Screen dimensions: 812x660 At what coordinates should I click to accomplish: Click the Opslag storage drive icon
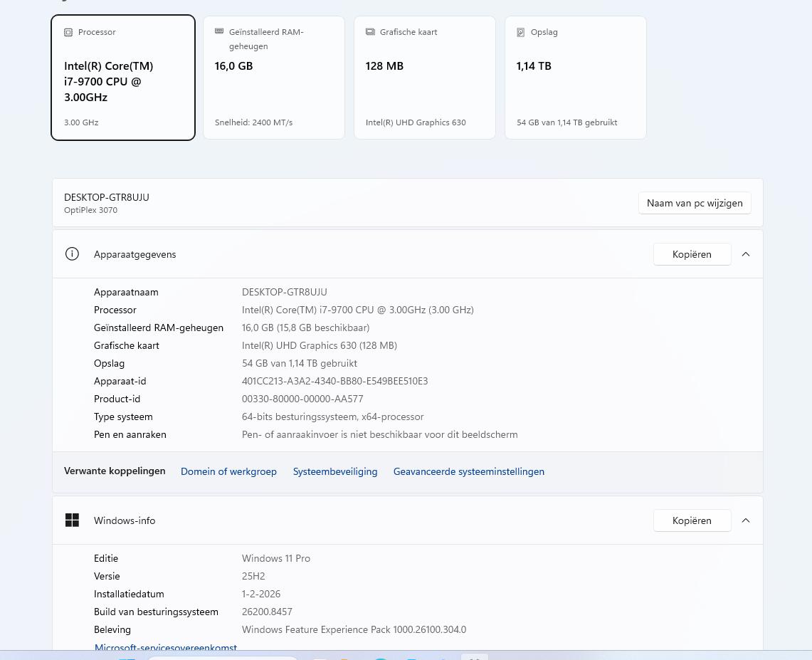(x=520, y=32)
